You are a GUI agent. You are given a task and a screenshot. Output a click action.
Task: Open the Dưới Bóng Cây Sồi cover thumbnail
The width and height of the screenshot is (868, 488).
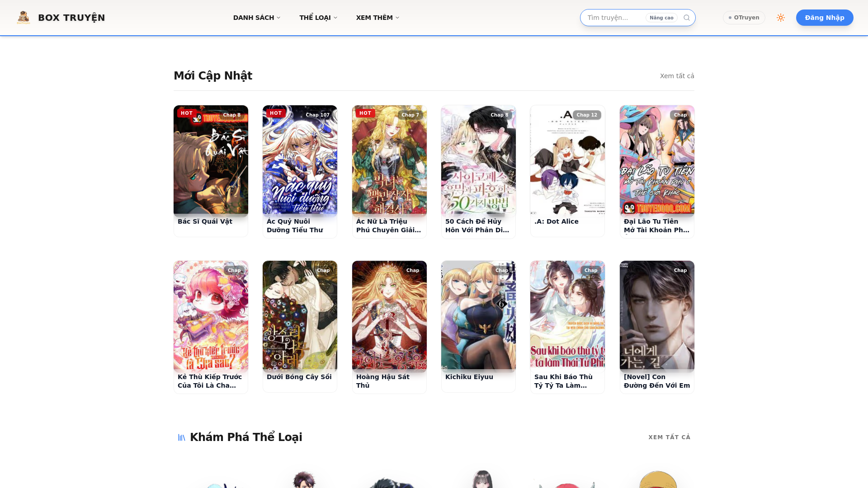(300, 317)
